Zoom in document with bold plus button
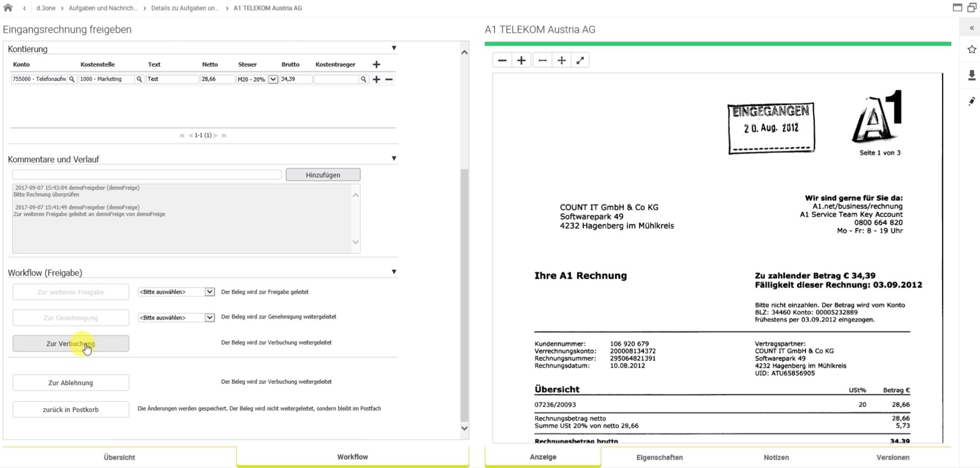This screenshot has height=468, width=980. [x=521, y=61]
